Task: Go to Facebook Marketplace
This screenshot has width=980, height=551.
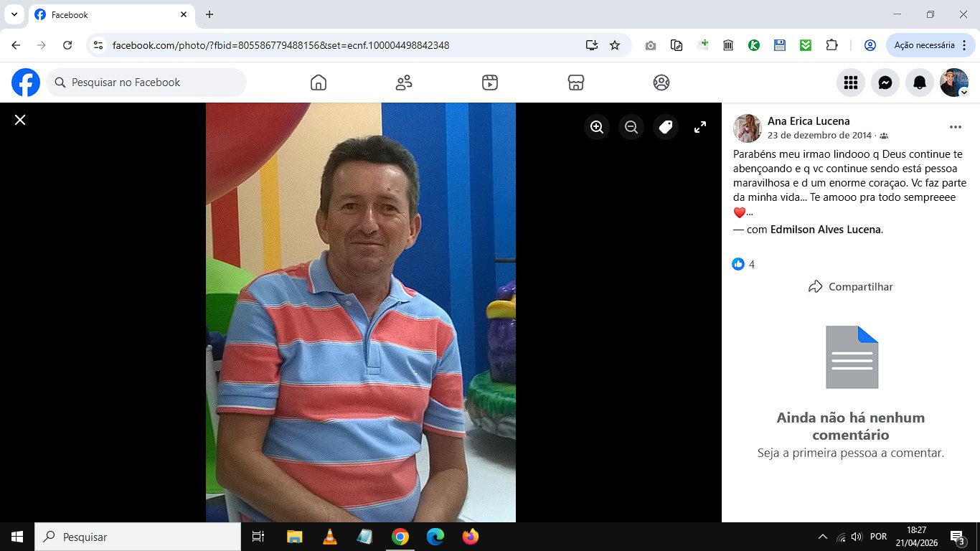Action: tap(575, 83)
